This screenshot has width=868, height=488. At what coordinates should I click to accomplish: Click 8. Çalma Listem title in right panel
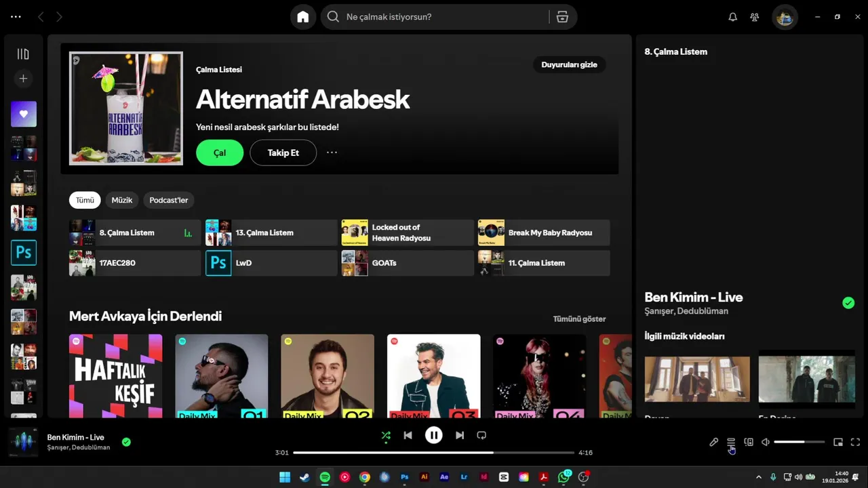675,52
